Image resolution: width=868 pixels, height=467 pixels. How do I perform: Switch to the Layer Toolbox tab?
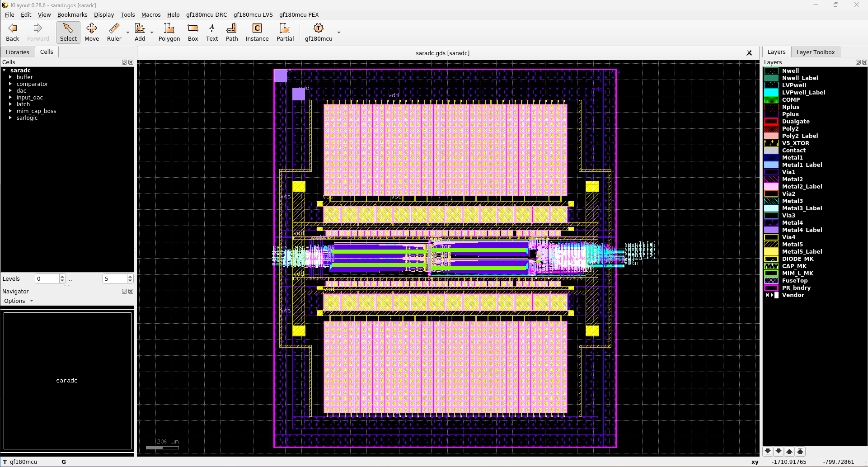(815, 52)
